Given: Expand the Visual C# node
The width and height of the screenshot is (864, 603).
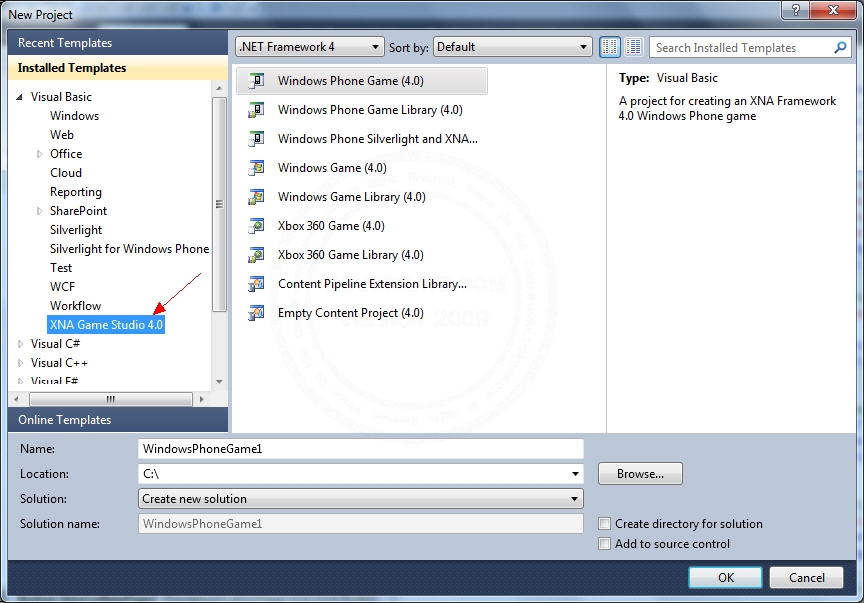Looking at the screenshot, I should pyautogui.click(x=20, y=344).
